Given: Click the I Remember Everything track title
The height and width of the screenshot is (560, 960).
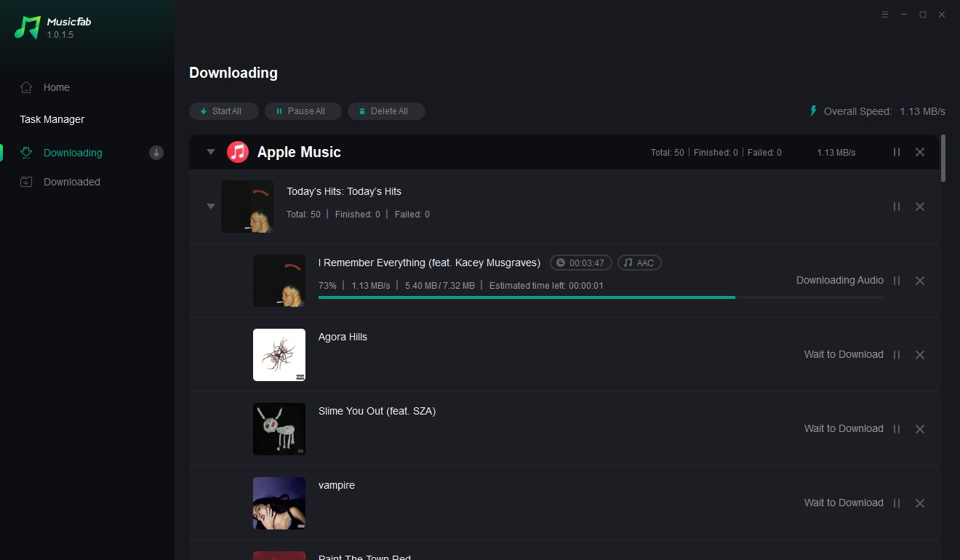Looking at the screenshot, I should (x=429, y=263).
